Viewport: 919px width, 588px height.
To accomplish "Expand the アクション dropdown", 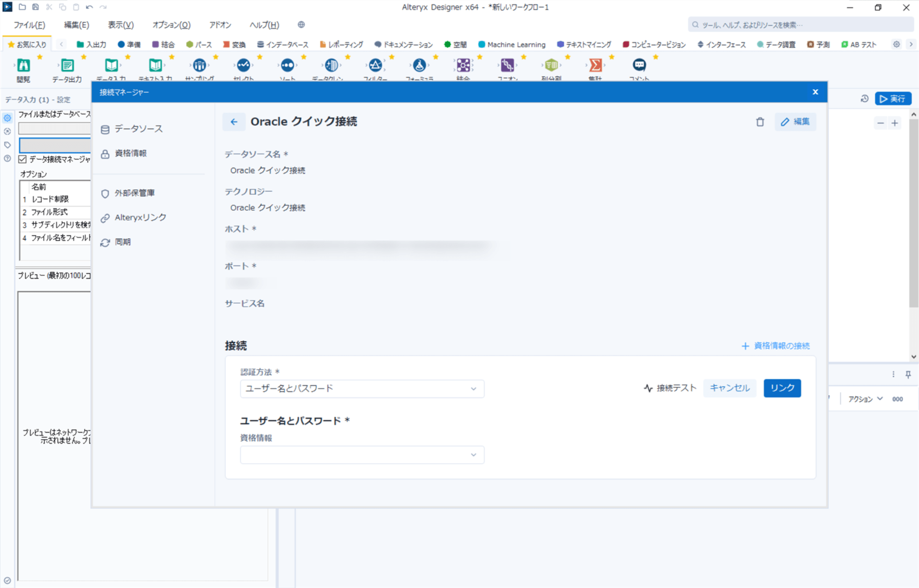I will pyautogui.click(x=865, y=399).
